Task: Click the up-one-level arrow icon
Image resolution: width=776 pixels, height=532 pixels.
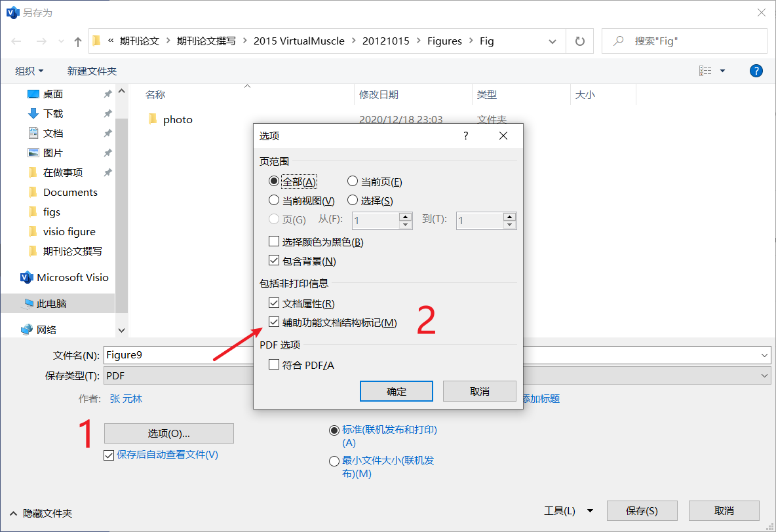Action: point(77,41)
